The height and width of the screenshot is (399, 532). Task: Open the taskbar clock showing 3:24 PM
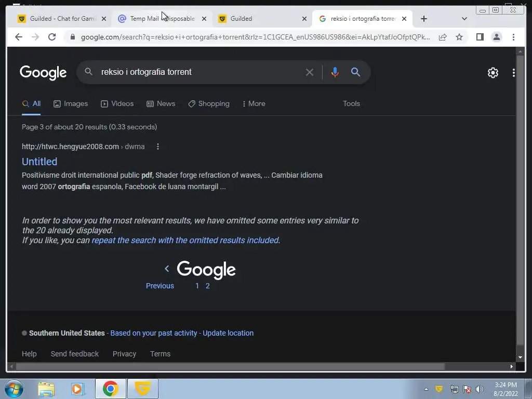coord(506,389)
